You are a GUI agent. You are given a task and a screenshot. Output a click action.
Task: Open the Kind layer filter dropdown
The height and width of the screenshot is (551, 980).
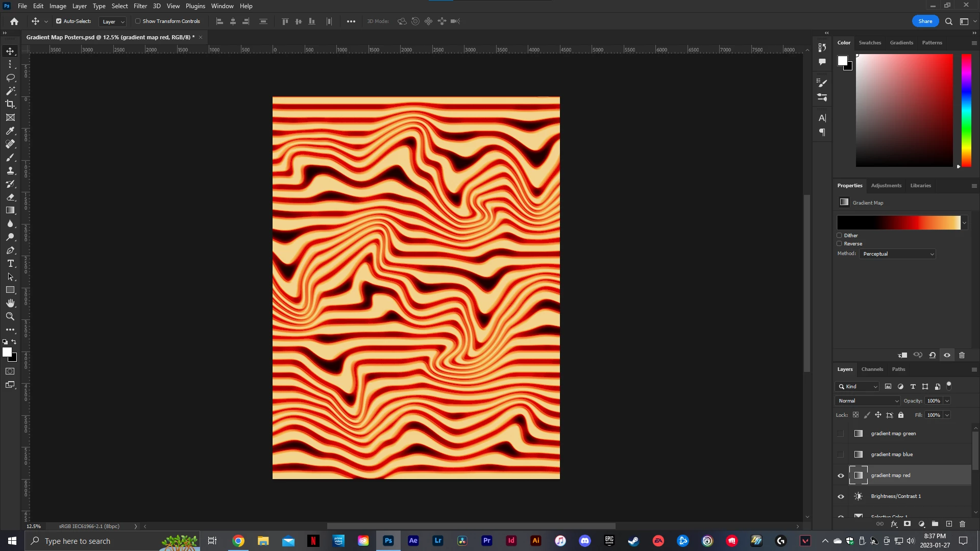point(857,386)
